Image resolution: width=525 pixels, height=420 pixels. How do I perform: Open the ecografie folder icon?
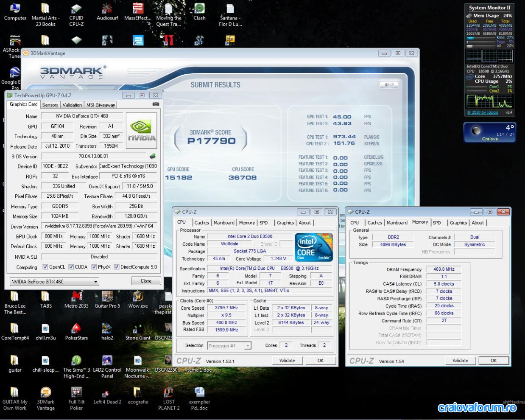pyautogui.click(x=138, y=395)
